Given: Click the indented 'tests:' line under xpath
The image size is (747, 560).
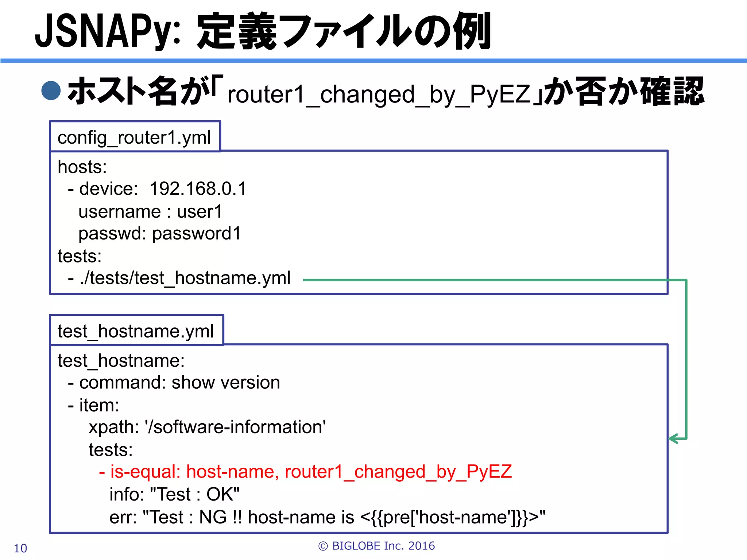Looking at the screenshot, I should tap(111, 450).
